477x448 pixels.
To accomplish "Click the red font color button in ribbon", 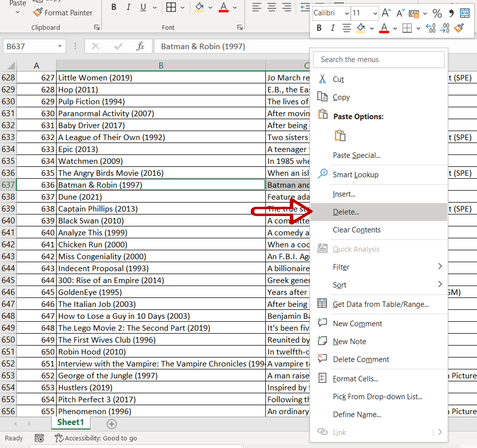I will pos(223,7).
